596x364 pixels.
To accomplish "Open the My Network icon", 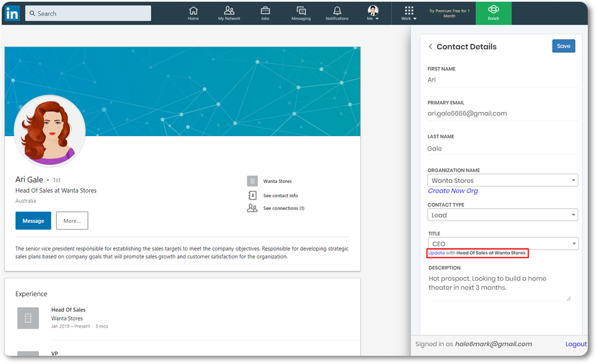I will 229,11.
